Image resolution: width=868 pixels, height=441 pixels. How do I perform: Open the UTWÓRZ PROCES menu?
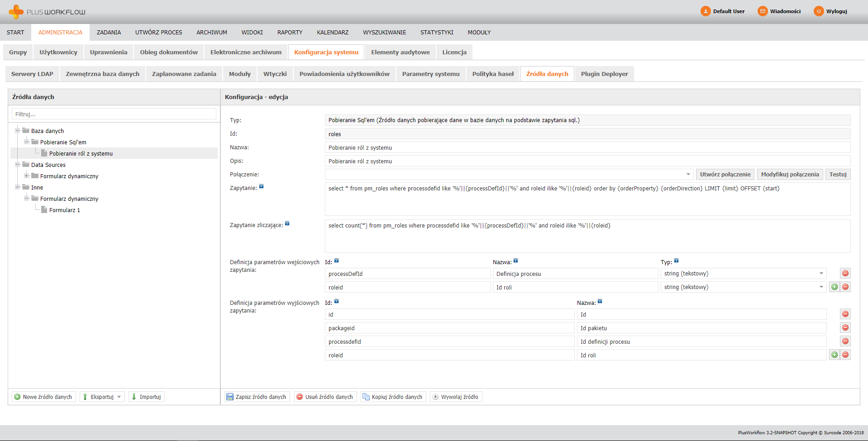click(158, 33)
